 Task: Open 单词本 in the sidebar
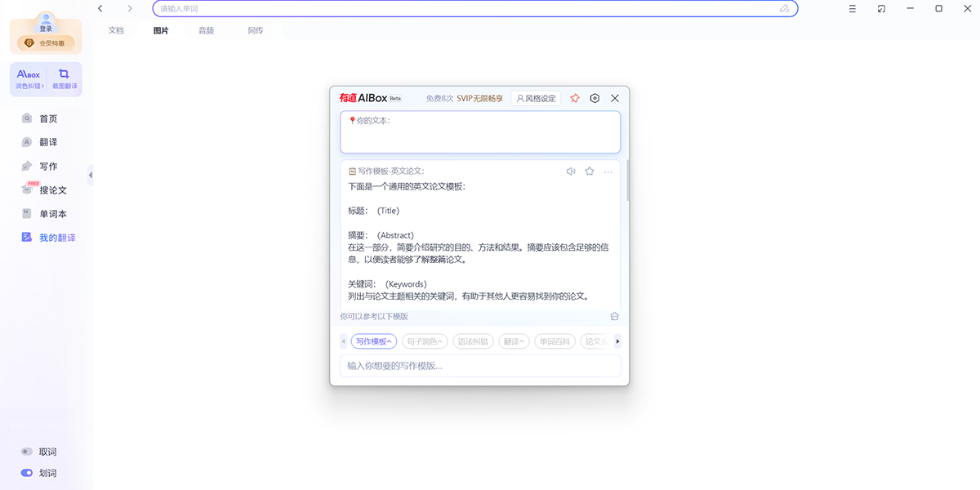(x=53, y=214)
